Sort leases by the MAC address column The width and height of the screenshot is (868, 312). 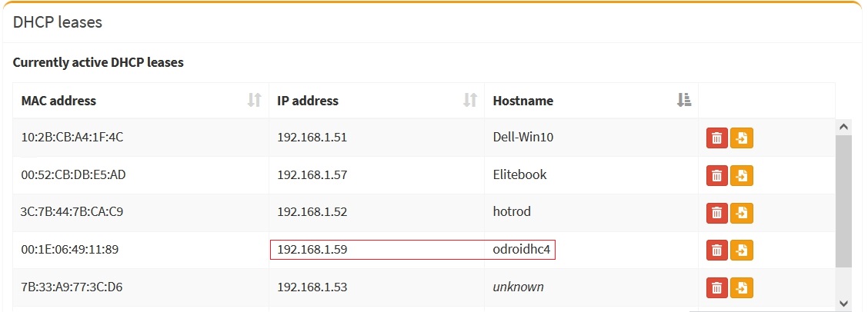254,101
